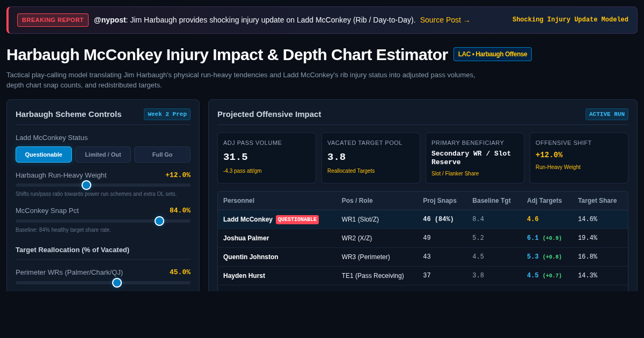
Task: Click the 45.0% perimeter WRs value
Action: pyautogui.click(x=180, y=272)
